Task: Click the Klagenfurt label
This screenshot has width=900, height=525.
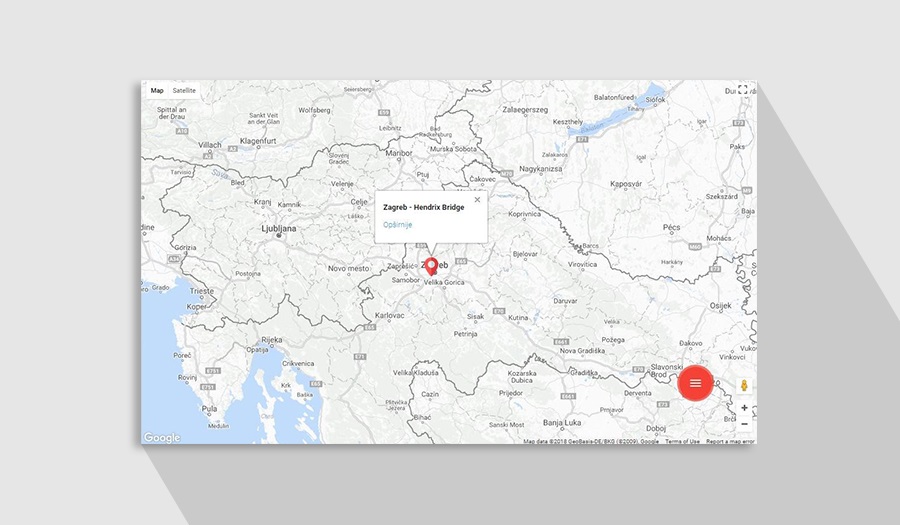Action: [x=258, y=141]
